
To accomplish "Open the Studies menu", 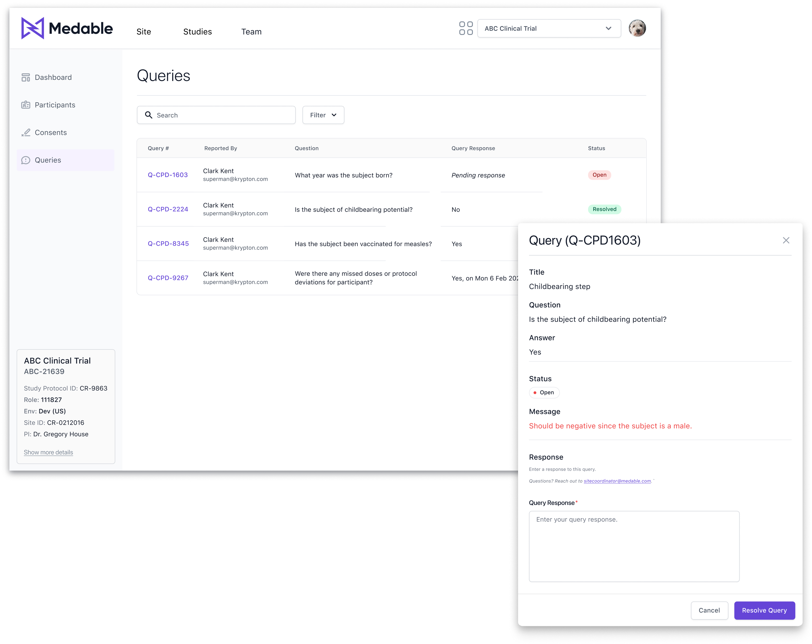I will tap(197, 32).
